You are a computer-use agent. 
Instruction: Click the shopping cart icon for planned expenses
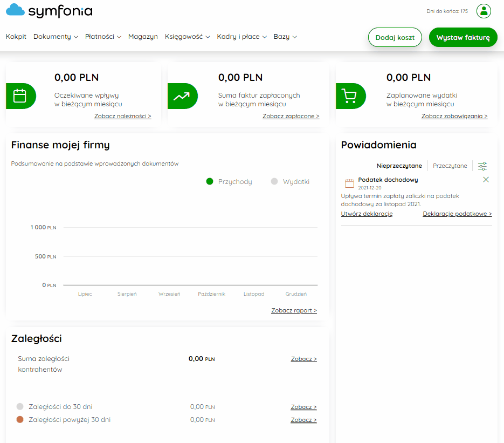[350, 96]
